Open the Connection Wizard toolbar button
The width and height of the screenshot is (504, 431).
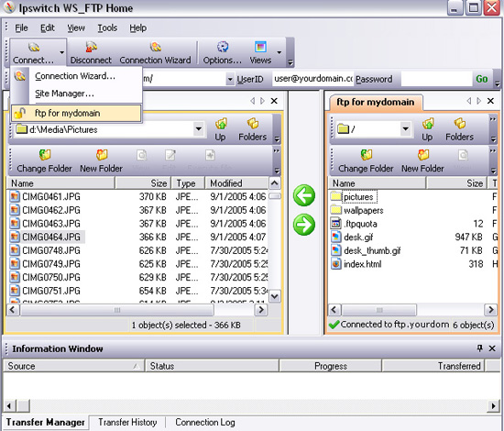coord(155,52)
